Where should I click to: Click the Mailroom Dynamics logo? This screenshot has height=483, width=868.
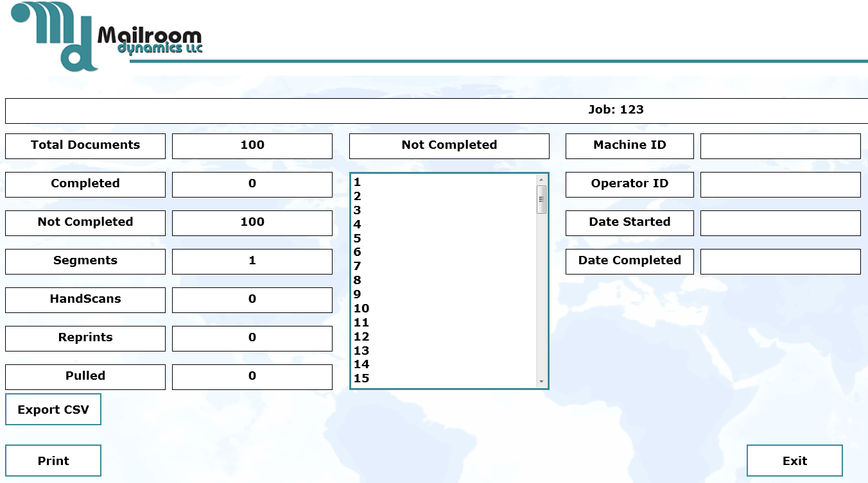point(103,35)
